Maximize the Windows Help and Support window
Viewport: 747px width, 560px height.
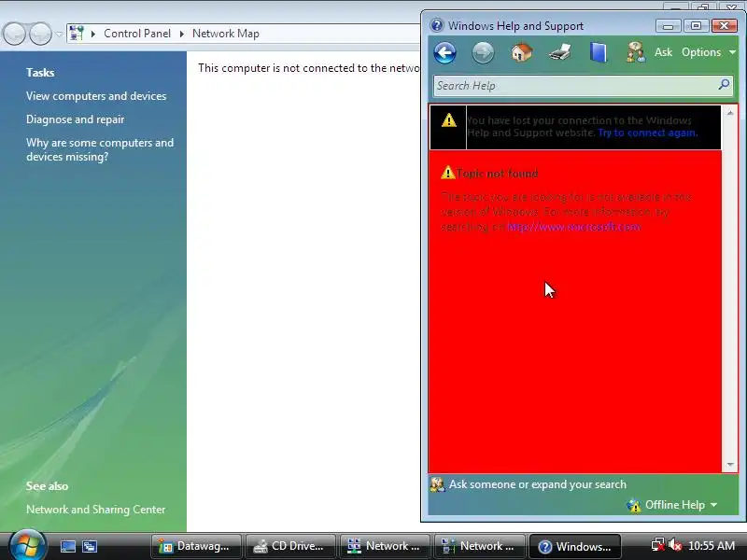point(696,26)
